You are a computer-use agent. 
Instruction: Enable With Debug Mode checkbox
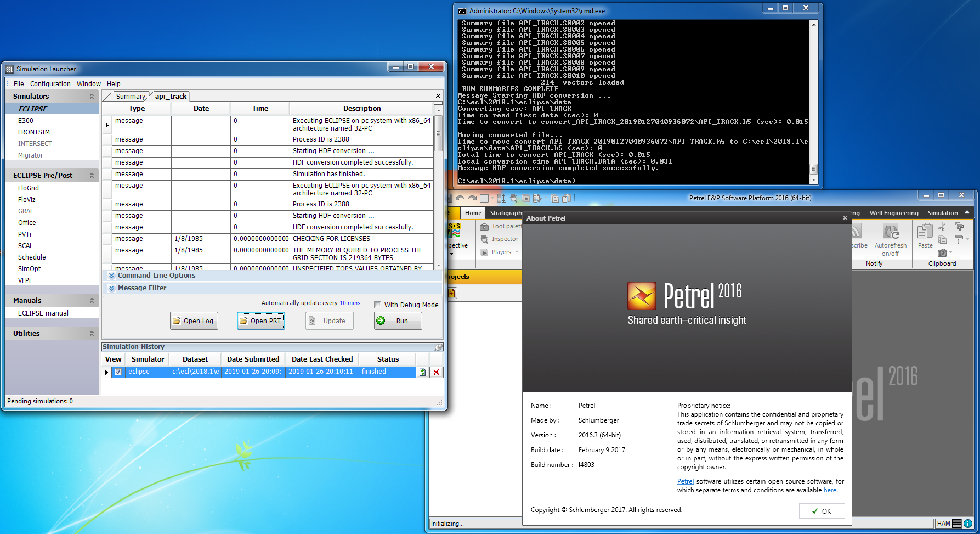point(377,305)
